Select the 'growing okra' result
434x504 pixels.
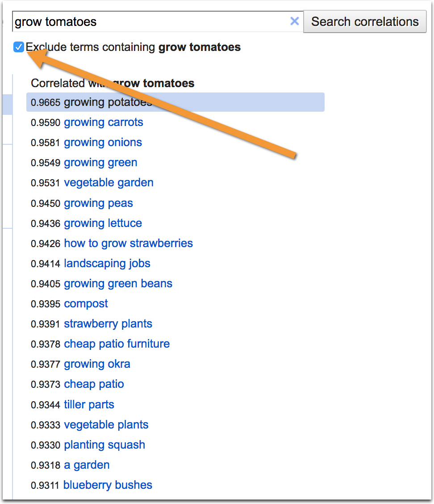[97, 364]
